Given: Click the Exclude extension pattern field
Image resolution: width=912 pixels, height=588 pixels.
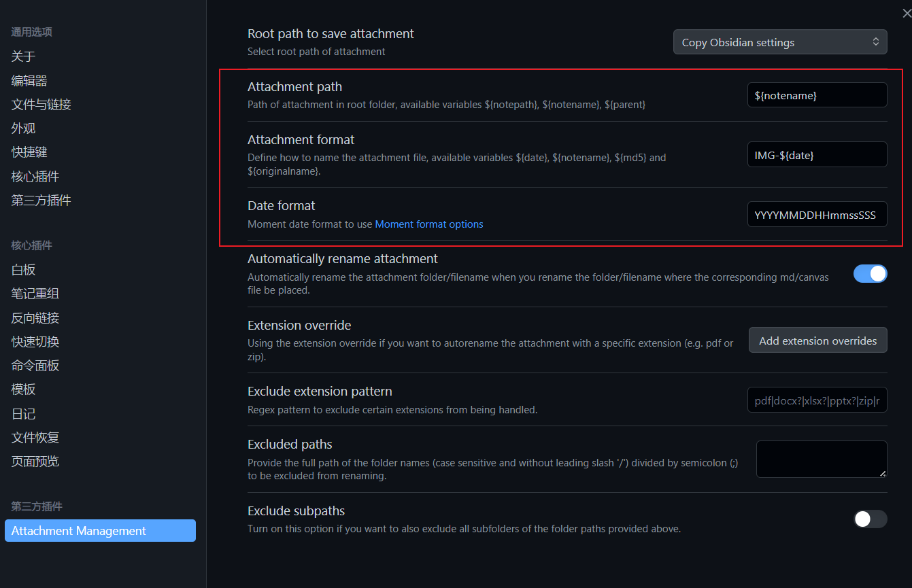Looking at the screenshot, I should (x=817, y=400).
